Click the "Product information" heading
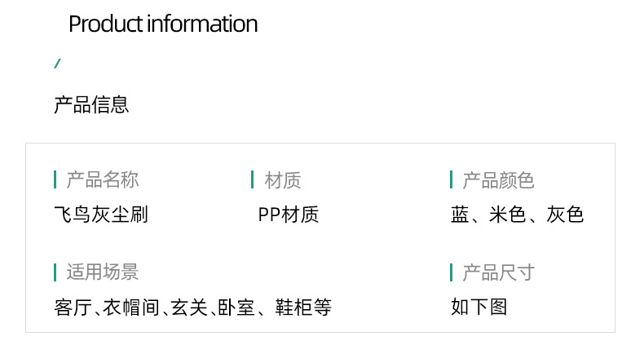The width and height of the screenshot is (644, 354). point(163,24)
